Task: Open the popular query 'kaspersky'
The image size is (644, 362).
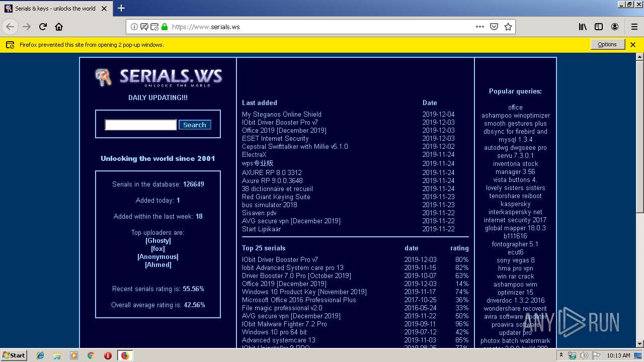Action: click(515, 204)
